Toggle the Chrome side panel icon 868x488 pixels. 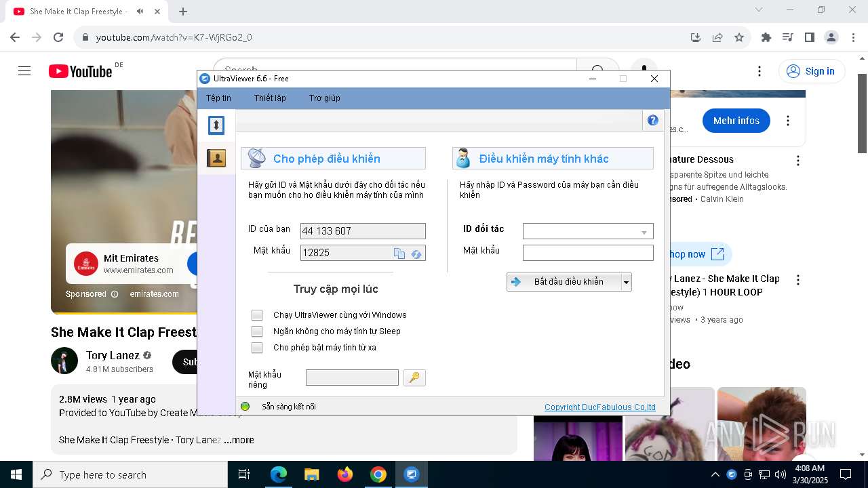(x=810, y=37)
